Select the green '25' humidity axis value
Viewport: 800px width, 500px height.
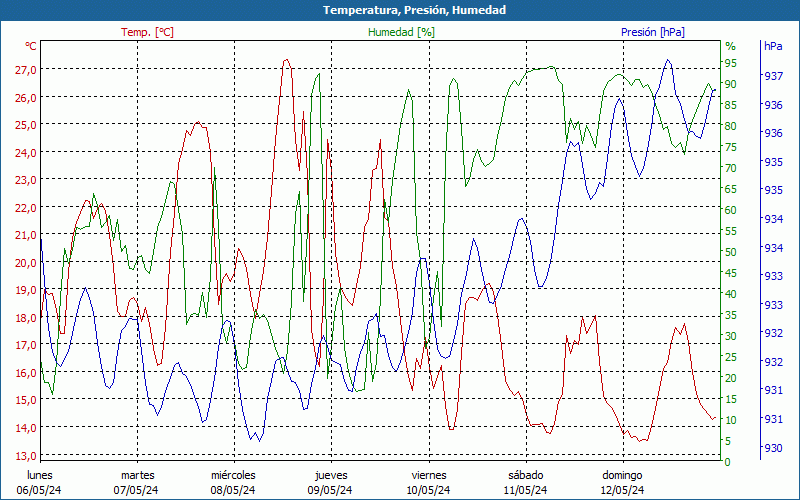[731, 357]
